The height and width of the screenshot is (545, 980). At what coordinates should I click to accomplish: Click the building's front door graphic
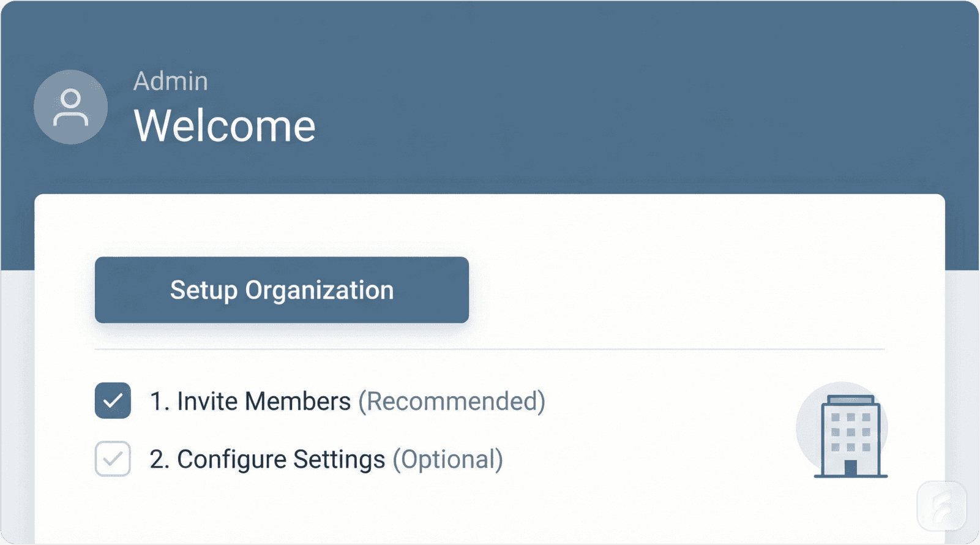[x=851, y=468]
